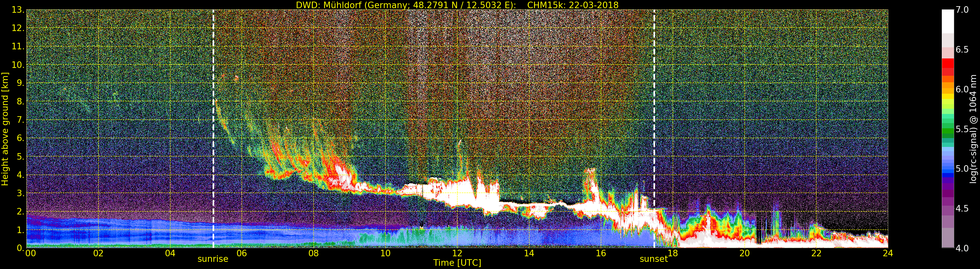
Task: Click the white dashed sunrise marker line
Action: point(213,129)
